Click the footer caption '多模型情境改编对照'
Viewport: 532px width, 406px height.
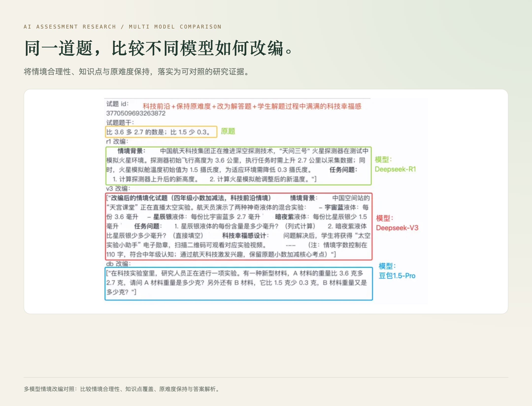[x=122, y=389]
